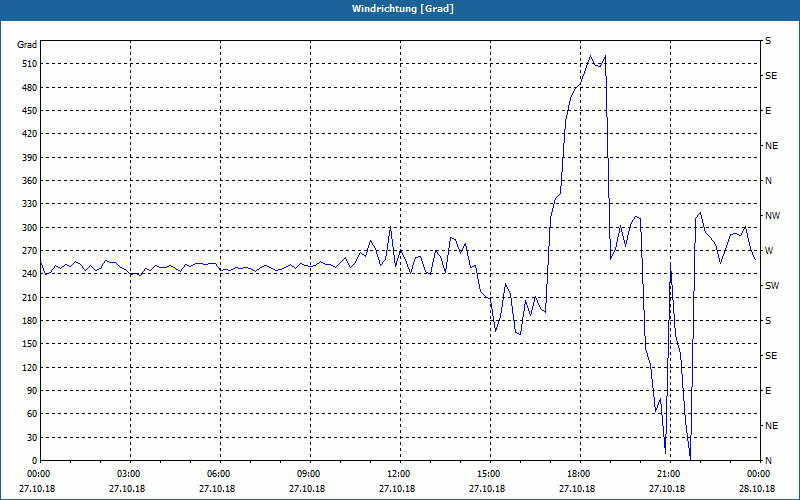Pick the 390 degree axis label

[30, 158]
